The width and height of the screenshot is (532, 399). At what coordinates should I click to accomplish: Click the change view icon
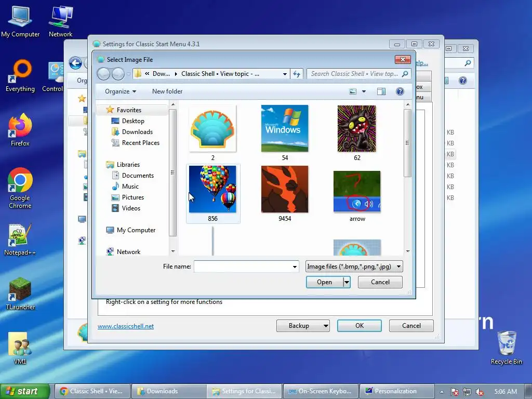(353, 91)
